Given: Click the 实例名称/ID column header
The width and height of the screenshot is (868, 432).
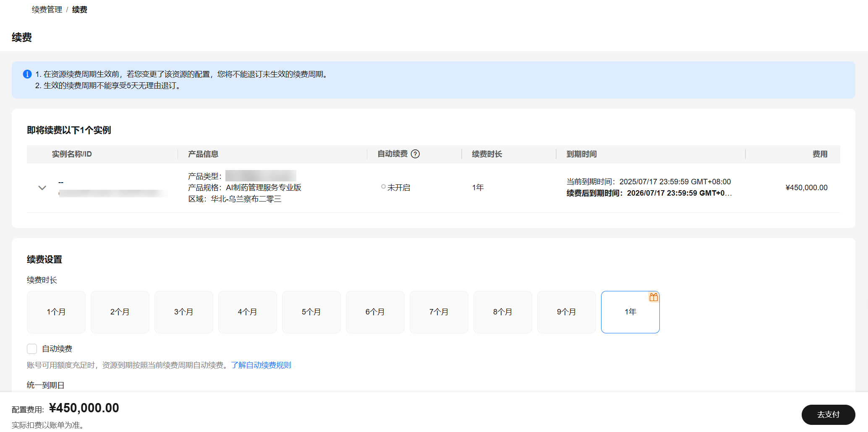Looking at the screenshot, I should [72, 154].
